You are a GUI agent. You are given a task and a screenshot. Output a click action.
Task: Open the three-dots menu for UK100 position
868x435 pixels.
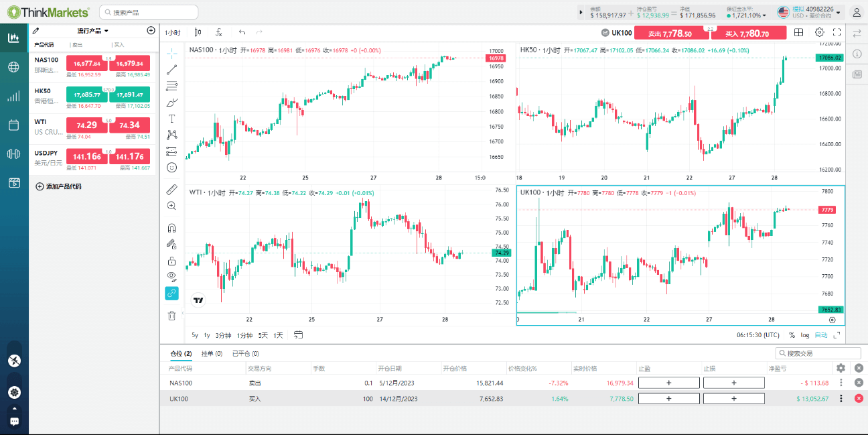coord(841,398)
